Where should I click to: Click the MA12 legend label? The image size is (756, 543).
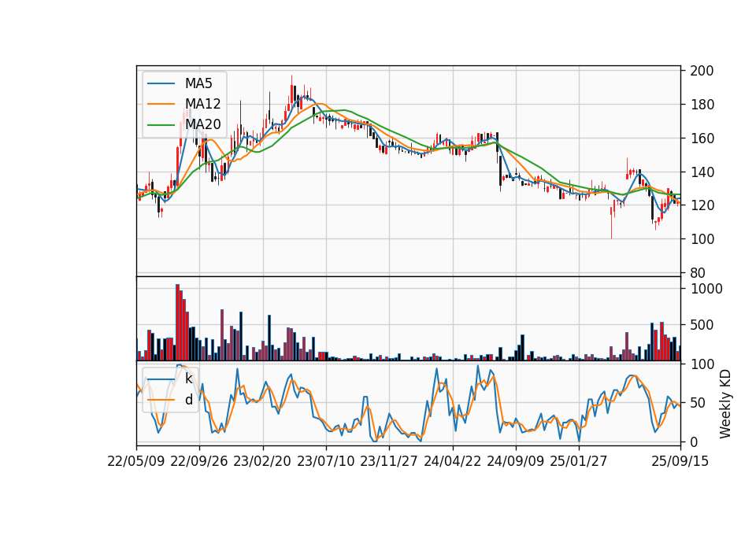coord(203,104)
